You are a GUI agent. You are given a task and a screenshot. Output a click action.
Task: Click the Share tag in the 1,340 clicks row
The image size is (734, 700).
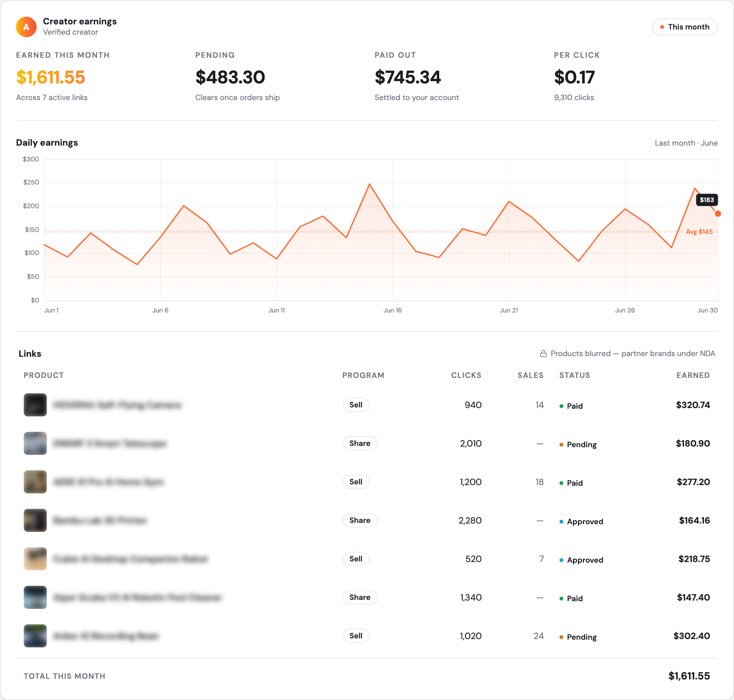360,597
